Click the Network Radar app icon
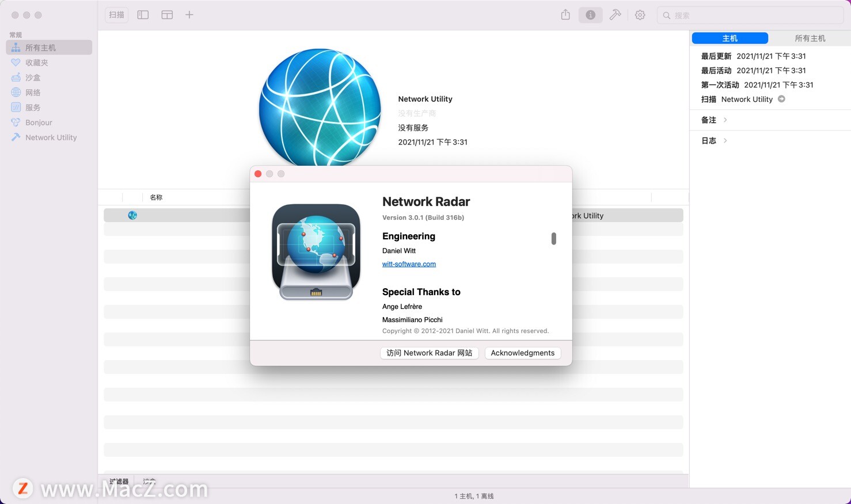Viewport: 851px width, 504px height. click(x=316, y=252)
